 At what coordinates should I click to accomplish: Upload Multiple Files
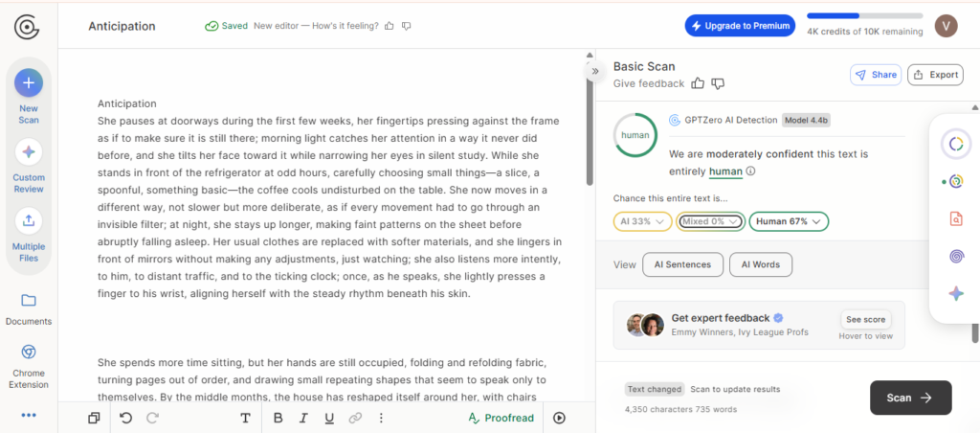click(x=29, y=220)
